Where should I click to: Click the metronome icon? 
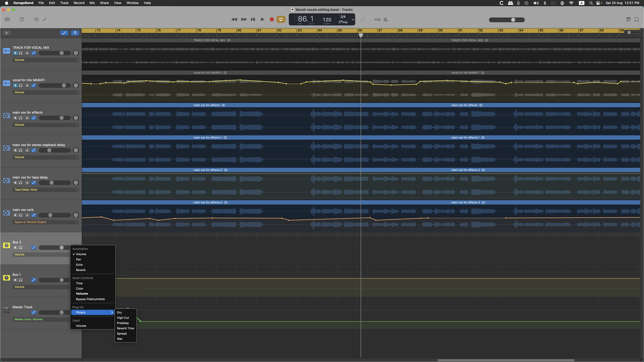(x=386, y=19)
